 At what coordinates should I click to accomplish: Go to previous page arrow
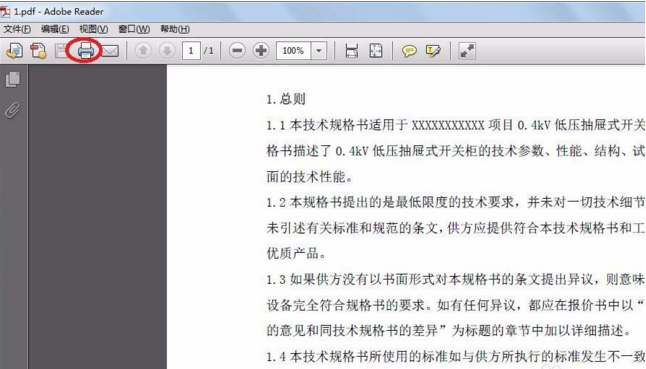click(143, 51)
